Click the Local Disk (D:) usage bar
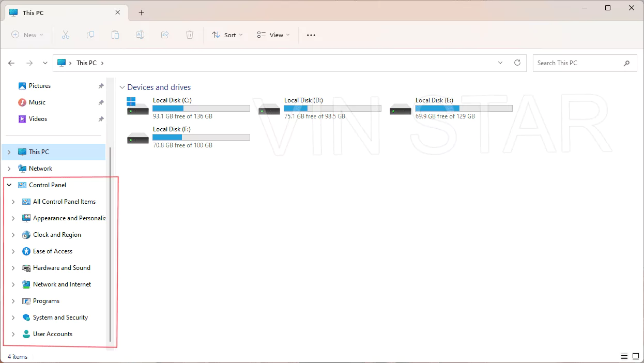644x363 pixels. (332, 109)
